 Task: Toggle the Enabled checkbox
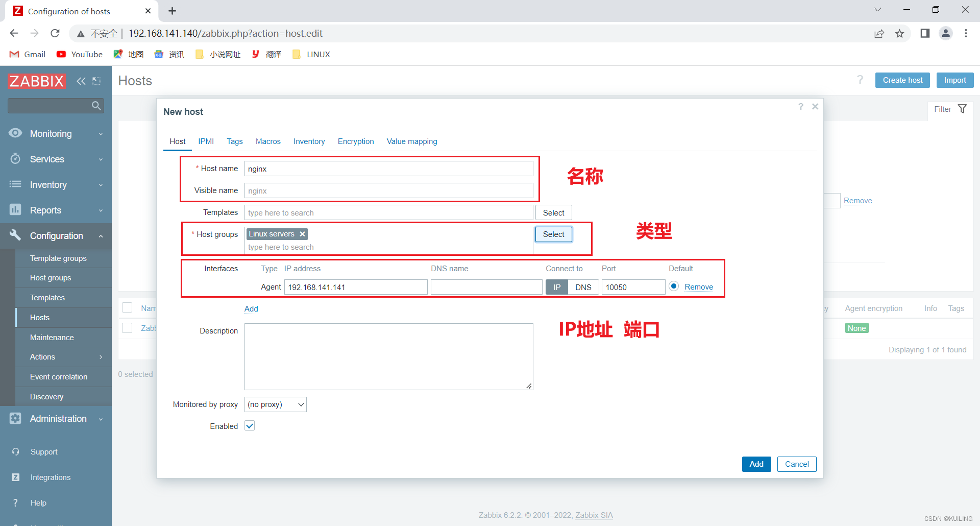click(x=250, y=426)
